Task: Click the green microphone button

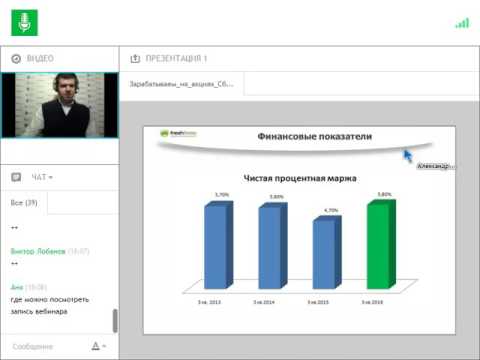Action: pyautogui.click(x=24, y=23)
